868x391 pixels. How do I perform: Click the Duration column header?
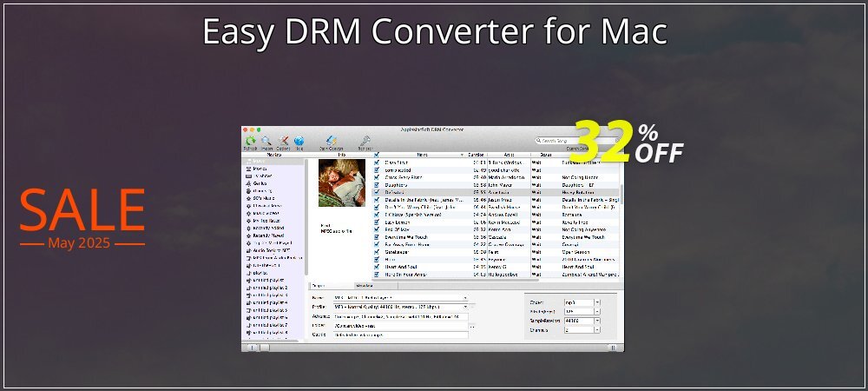(476, 155)
